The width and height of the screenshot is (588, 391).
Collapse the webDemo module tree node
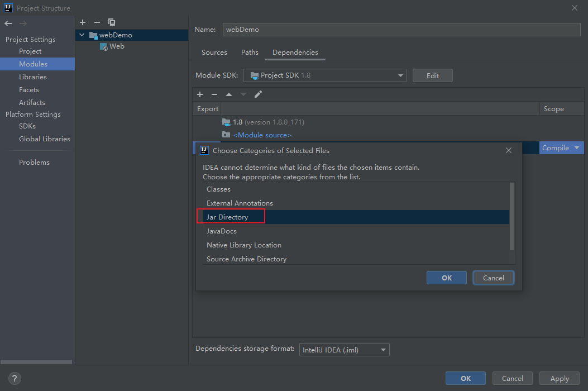[83, 35]
